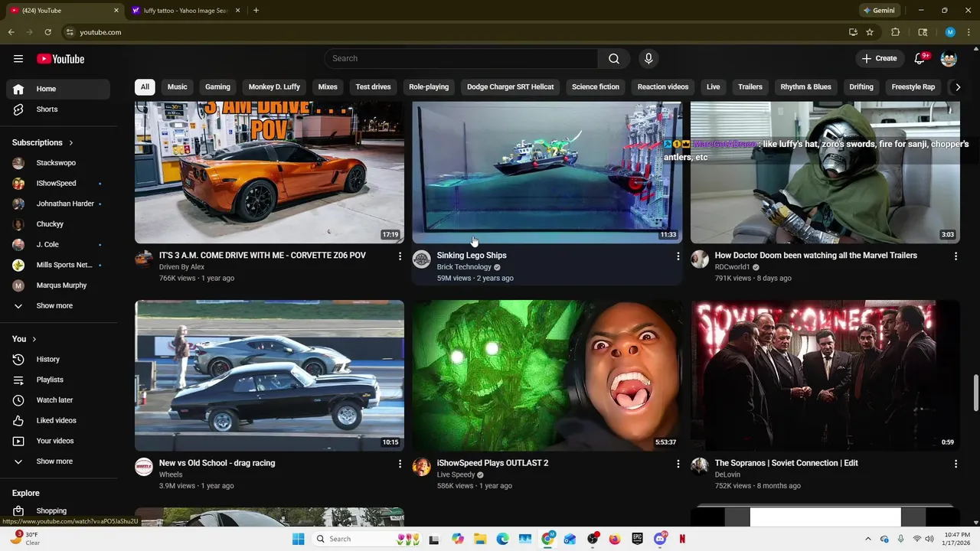Open options for The Sopranos edit video
The width and height of the screenshot is (980, 551).
(955, 464)
